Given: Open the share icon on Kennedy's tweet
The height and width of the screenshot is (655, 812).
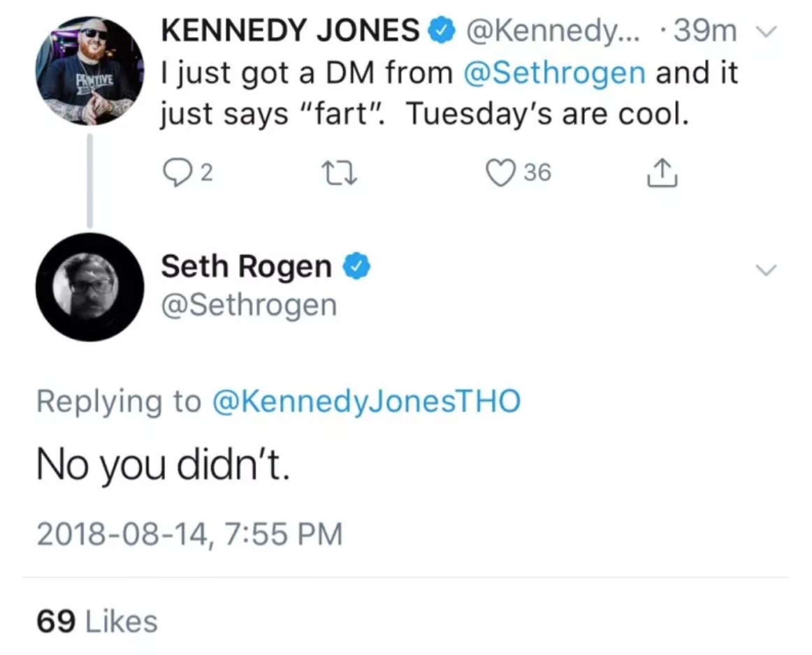Looking at the screenshot, I should point(662,172).
